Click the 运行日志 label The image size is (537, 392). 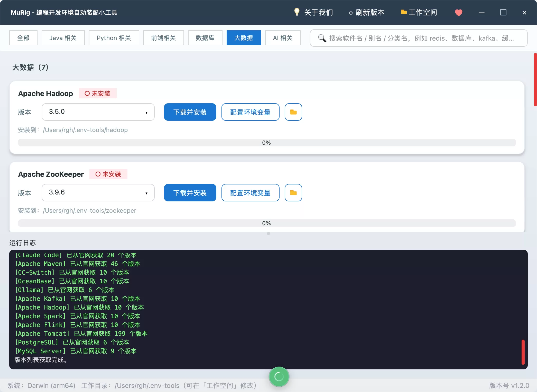click(23, 243)
